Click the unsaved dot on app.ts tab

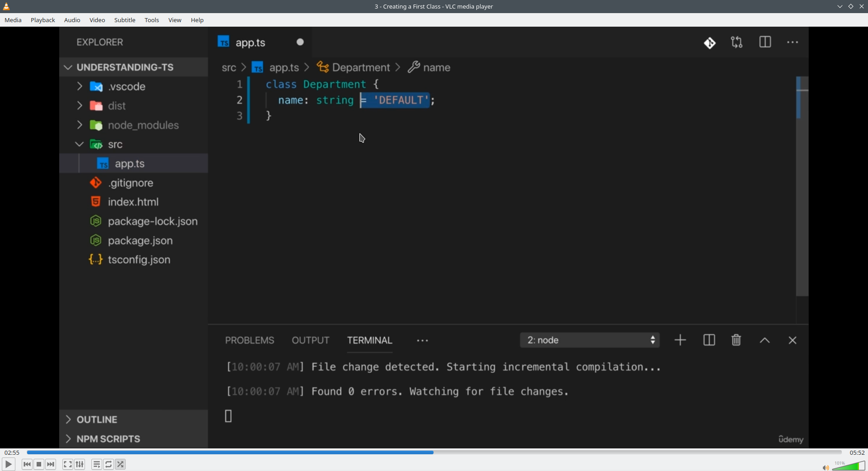click(300, 42)
